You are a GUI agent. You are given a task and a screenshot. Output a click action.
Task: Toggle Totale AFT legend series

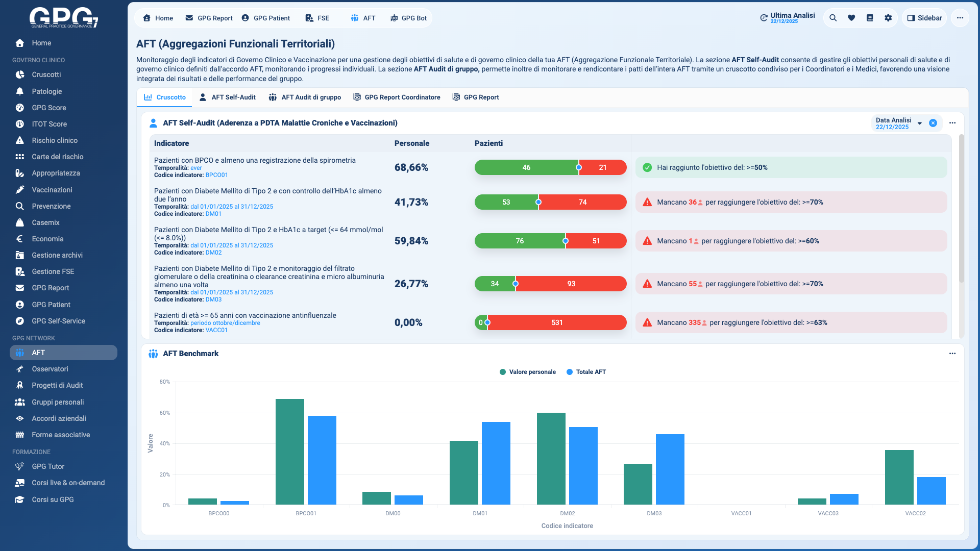[x=586, y=372]
